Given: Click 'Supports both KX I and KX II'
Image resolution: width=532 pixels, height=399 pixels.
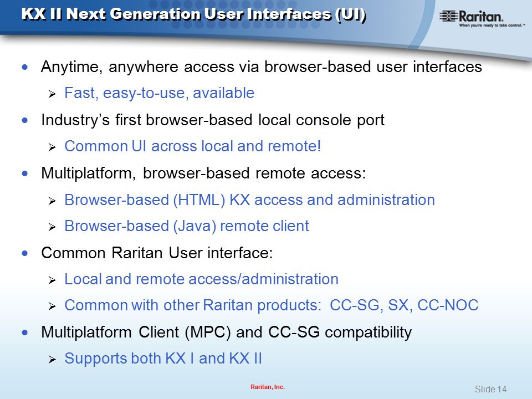Looking at the screenshot, I should point(163,359).
